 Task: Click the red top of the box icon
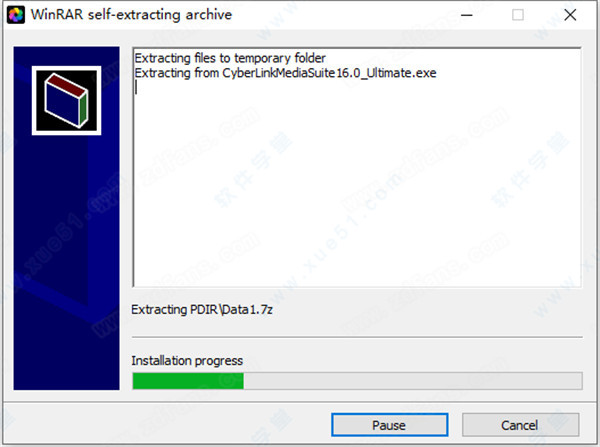67,84
